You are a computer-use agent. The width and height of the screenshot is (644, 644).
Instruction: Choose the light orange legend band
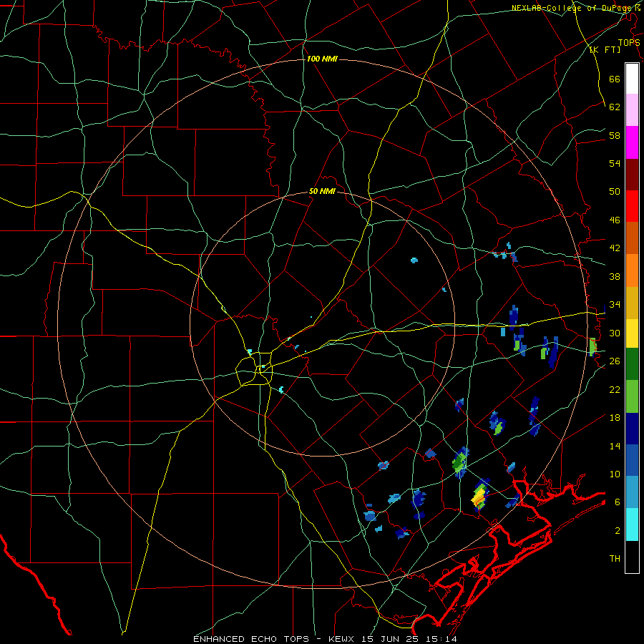(632, 270)
